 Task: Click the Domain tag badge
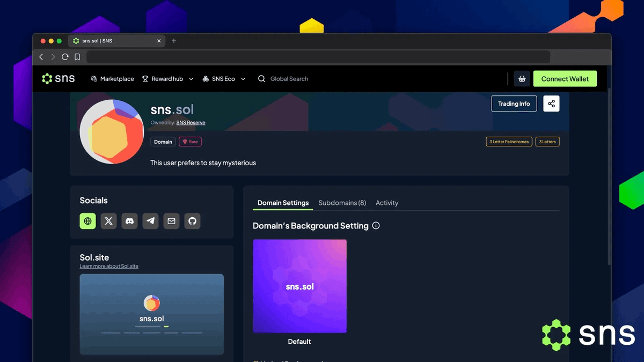[x=163, y=142]
